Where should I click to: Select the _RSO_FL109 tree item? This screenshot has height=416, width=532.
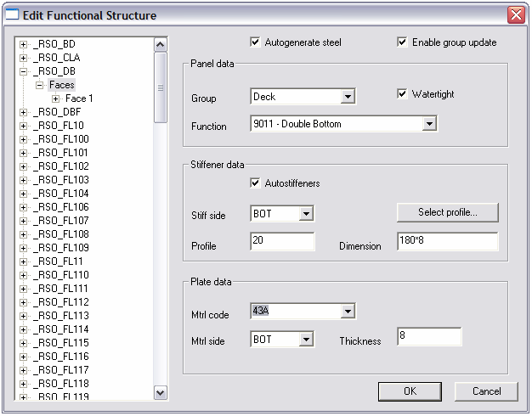point(61,248)
